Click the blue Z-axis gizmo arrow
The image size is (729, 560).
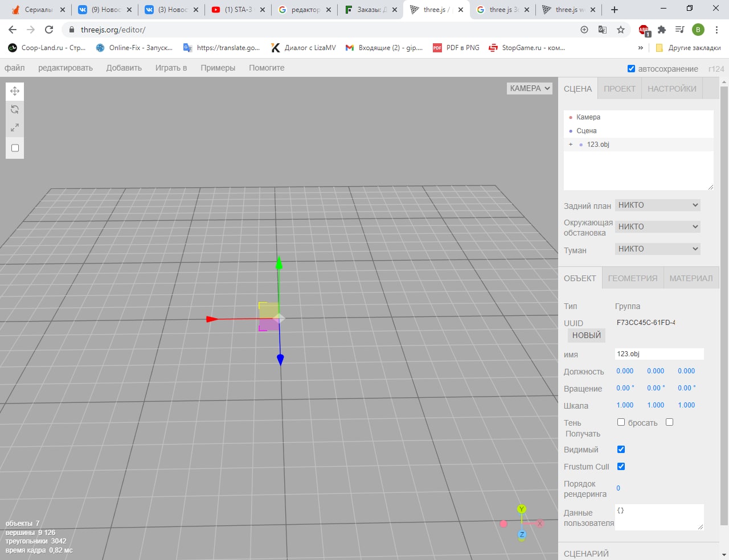(x=280, y=359)
